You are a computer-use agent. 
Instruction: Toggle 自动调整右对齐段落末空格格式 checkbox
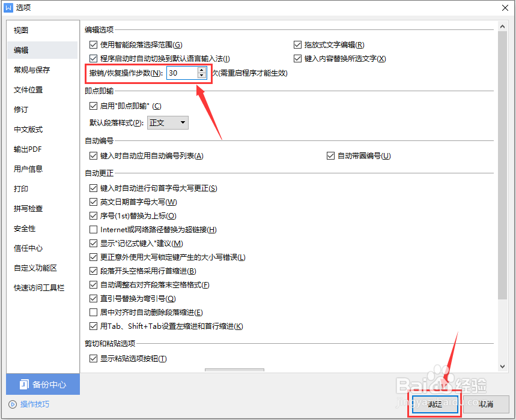(x=94, y=284)
